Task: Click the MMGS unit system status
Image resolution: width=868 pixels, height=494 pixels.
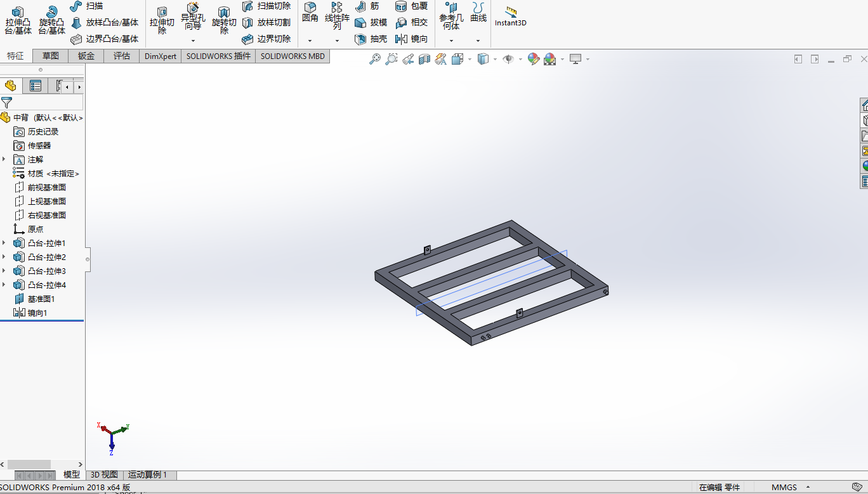Action: coord(784,488)
